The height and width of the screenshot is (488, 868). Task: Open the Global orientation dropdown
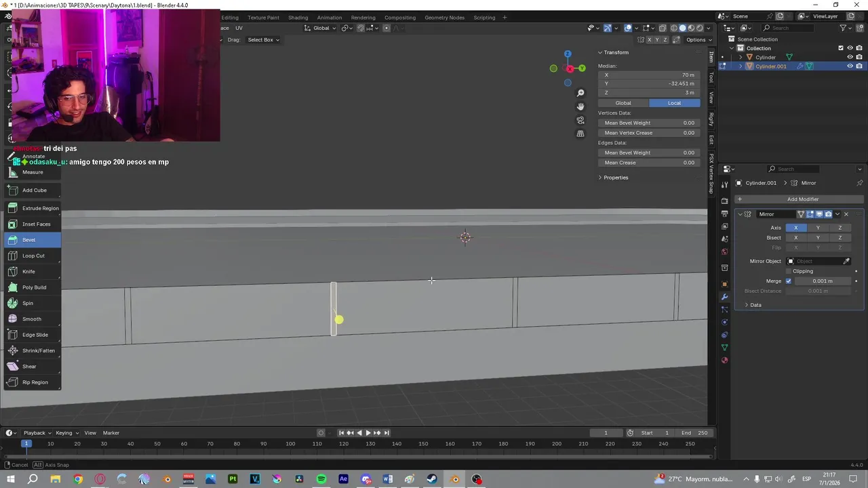(320, 28)
